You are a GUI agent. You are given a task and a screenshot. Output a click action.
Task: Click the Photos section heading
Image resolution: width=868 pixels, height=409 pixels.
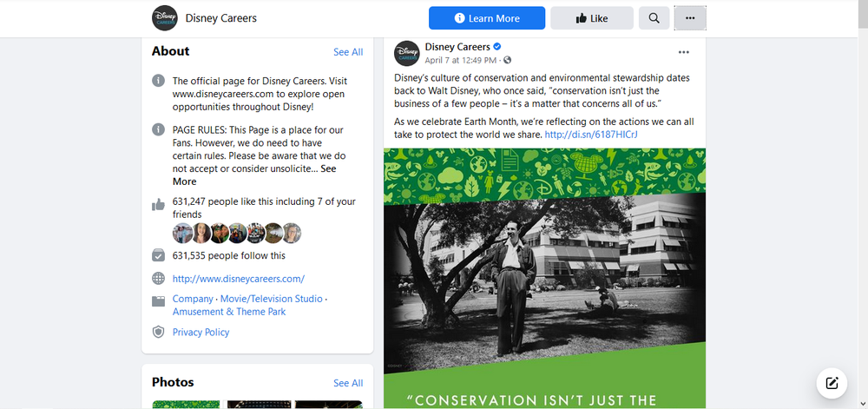(173, 382)
